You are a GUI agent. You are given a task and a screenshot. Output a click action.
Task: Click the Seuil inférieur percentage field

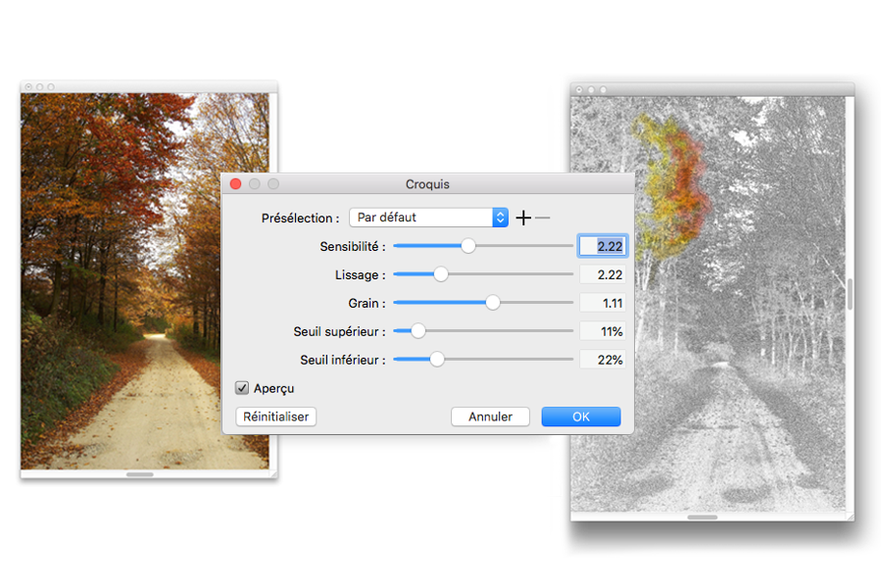[602, 360]
